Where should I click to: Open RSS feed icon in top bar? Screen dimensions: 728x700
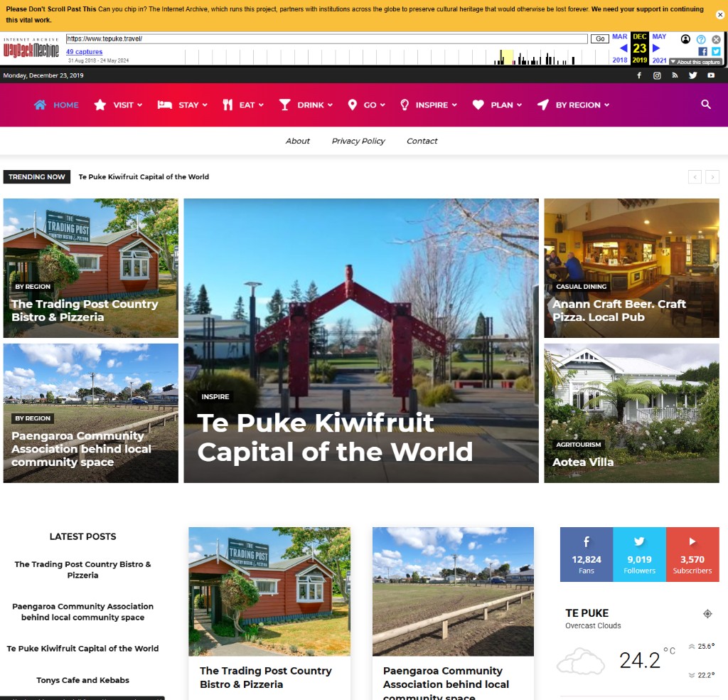[x=675, y=75]
